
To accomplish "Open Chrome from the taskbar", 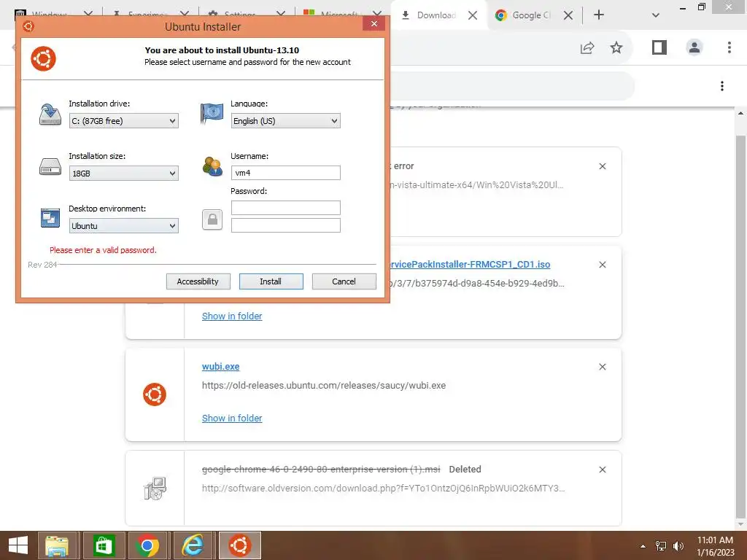I will pyautogui.click(x=147, y=545).
